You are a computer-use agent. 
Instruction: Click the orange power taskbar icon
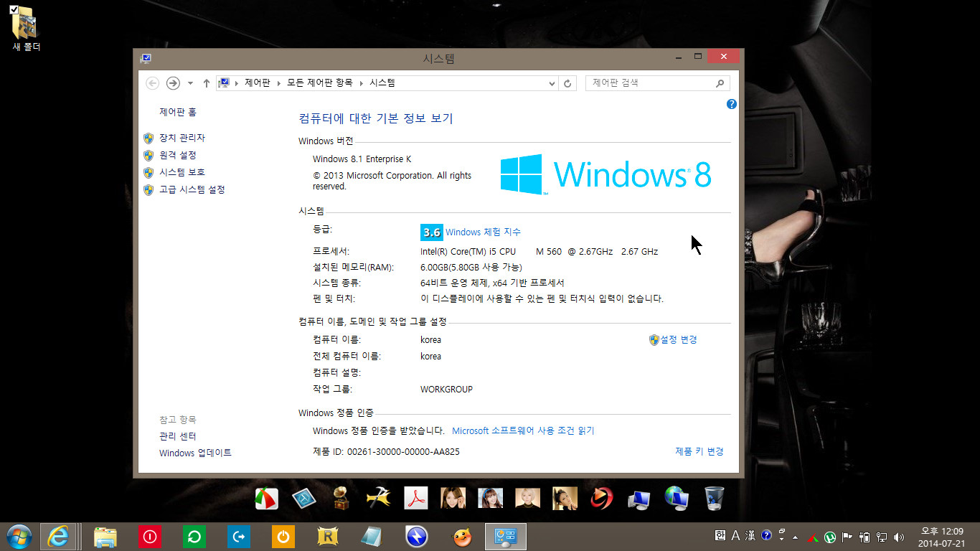click(x=283, y=537)
